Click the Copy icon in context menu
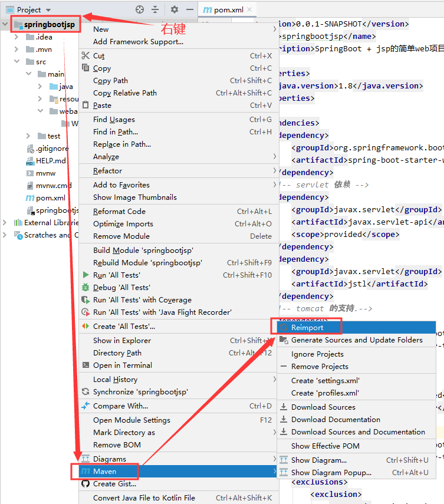 tap(86, 68)
